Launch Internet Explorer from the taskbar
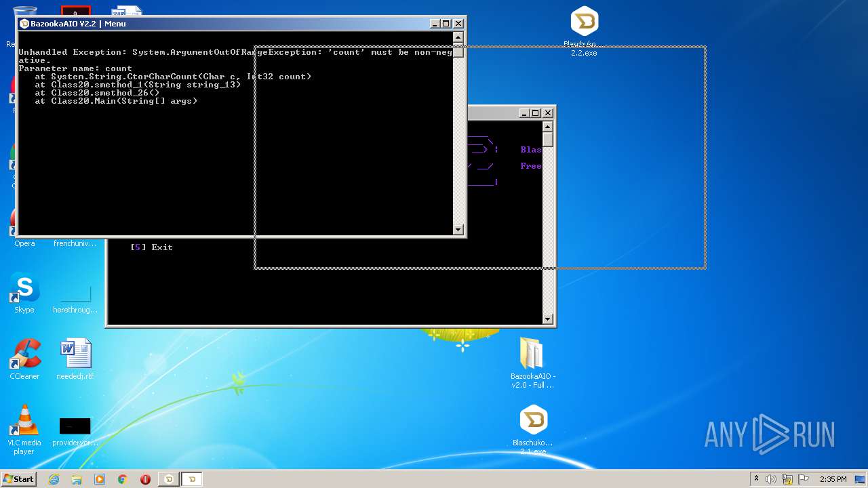Viewport: 868px width, 488px height. click(54, 479)
